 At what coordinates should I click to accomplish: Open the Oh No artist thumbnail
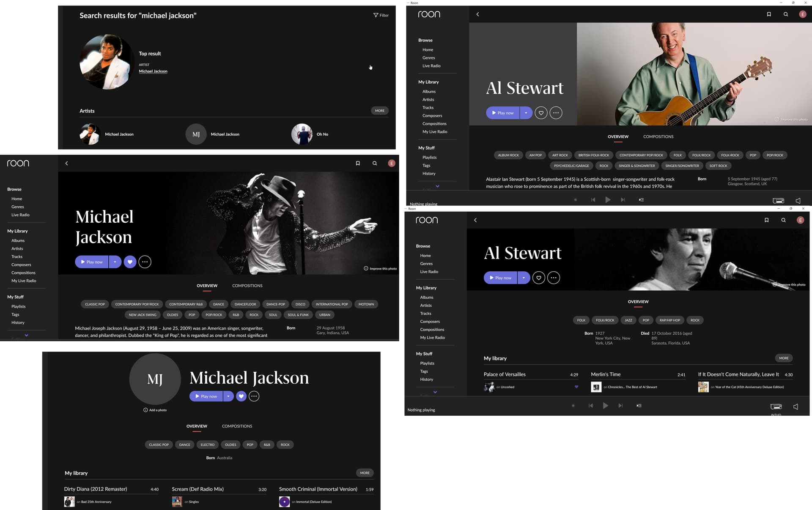[x=302, y=134]
